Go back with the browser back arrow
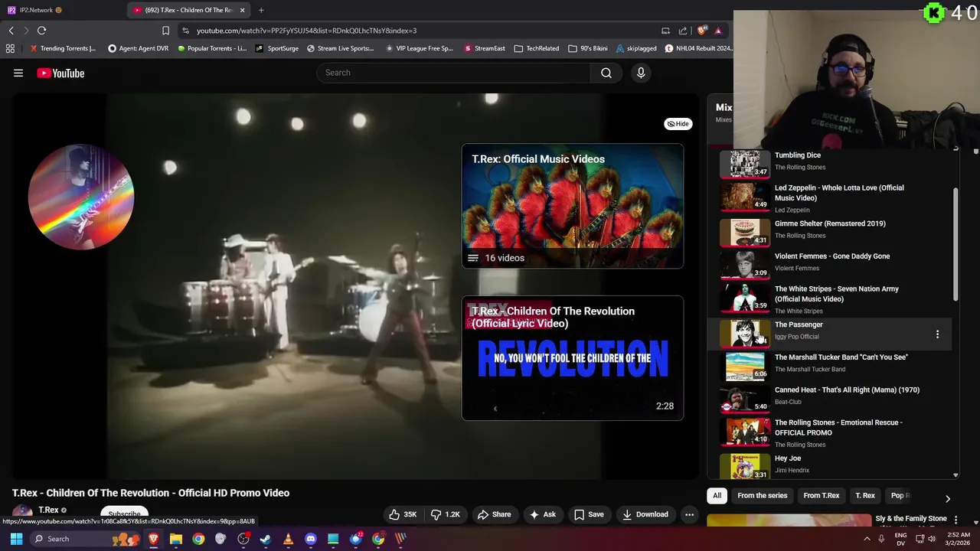The width and height of the screenshot is (980, 551). tap(11, 31)
